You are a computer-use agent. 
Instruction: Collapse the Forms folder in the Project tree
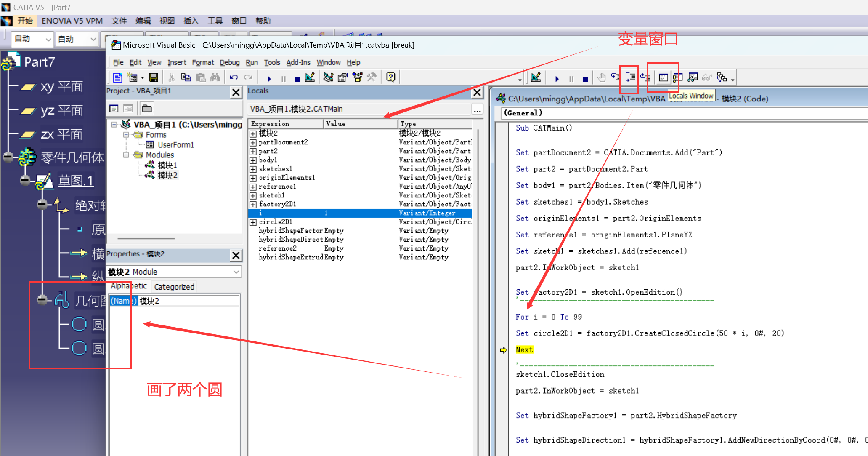pyautogui.click(x=126, y=135)
